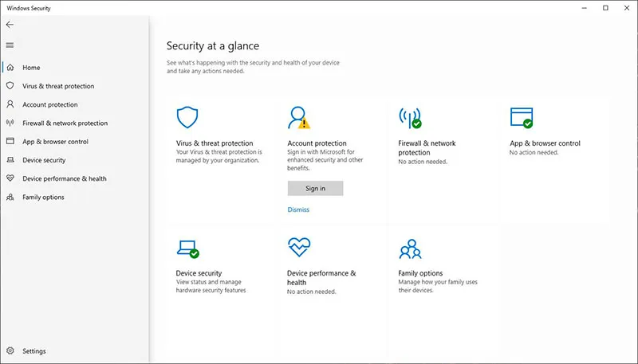Maximize the Windows Security window

click(x=605, y=8)
